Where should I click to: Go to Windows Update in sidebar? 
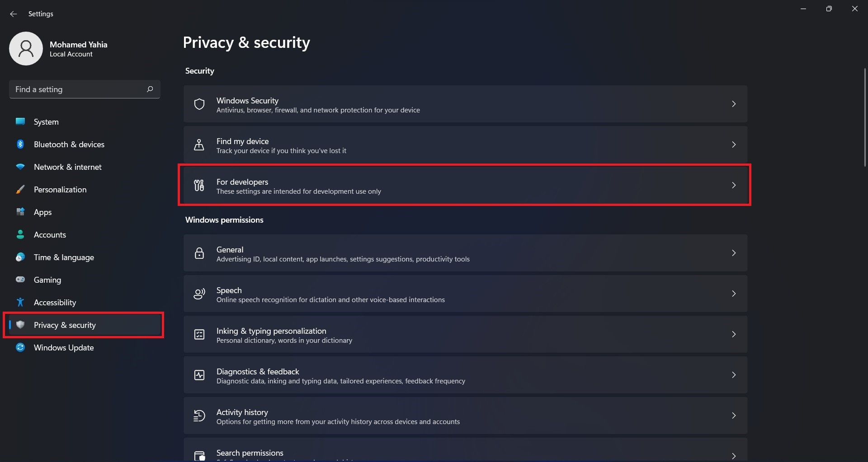(x=64, y=348)
